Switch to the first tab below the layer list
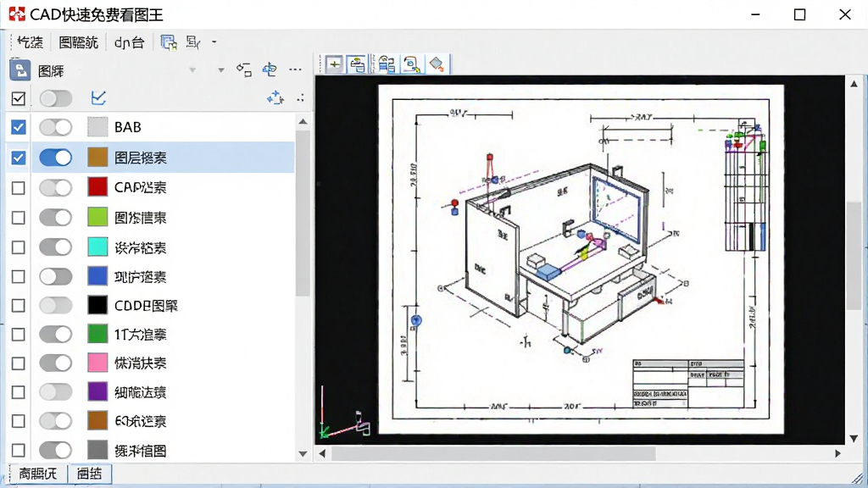The width and height of the screenshot is (868, 488). 37,474
